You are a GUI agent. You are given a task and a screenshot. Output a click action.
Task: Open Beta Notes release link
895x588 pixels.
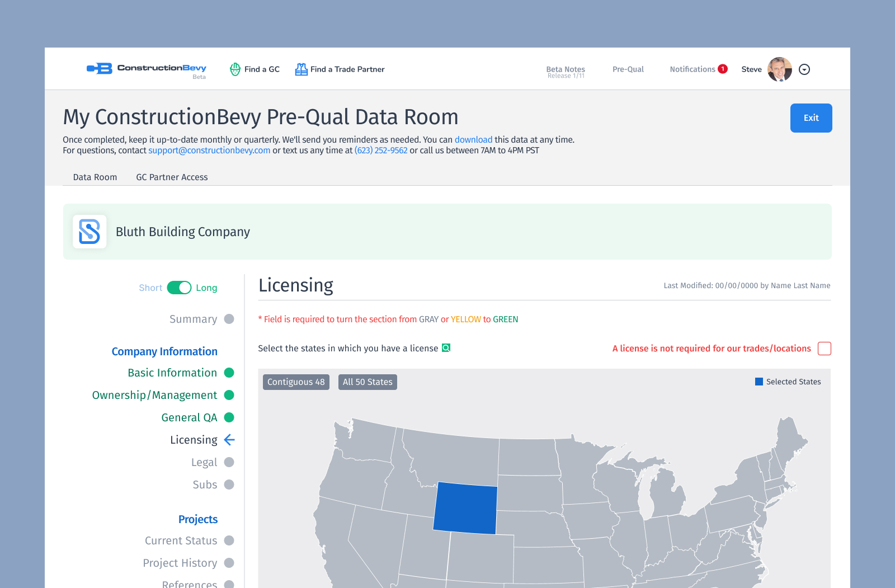coord(566,72)
